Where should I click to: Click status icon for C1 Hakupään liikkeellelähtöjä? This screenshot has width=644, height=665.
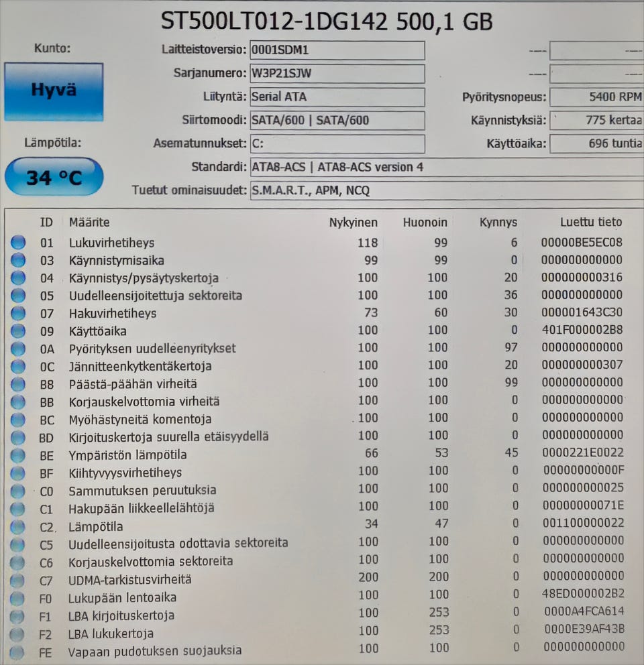click(x=18, y=508)
